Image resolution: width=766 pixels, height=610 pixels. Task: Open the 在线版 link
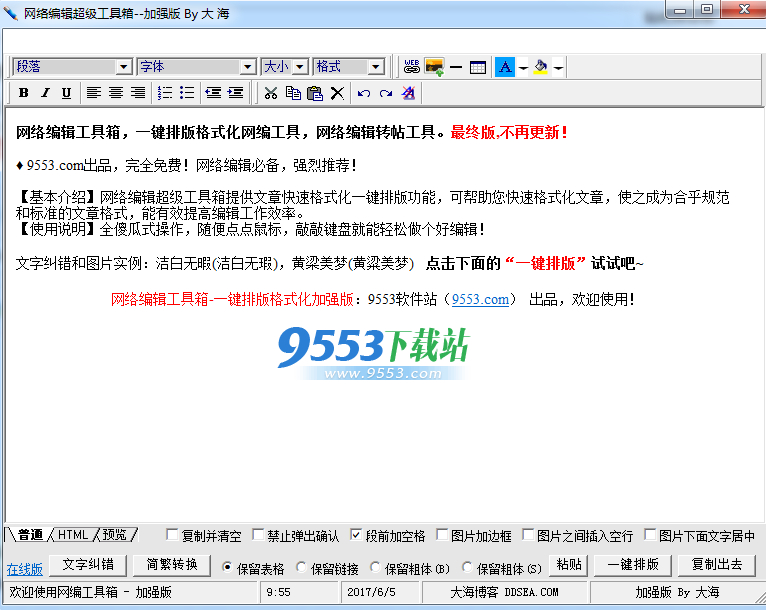point(24,569)
